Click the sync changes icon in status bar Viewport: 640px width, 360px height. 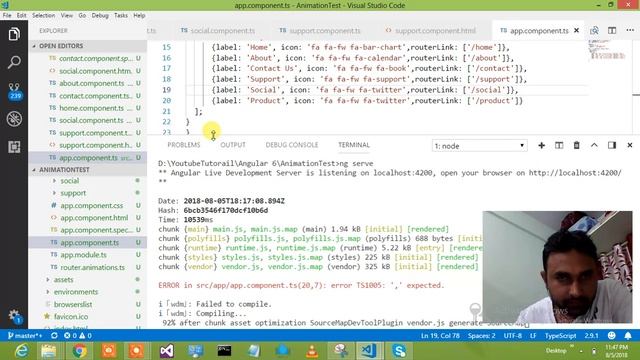pos(54,336)
